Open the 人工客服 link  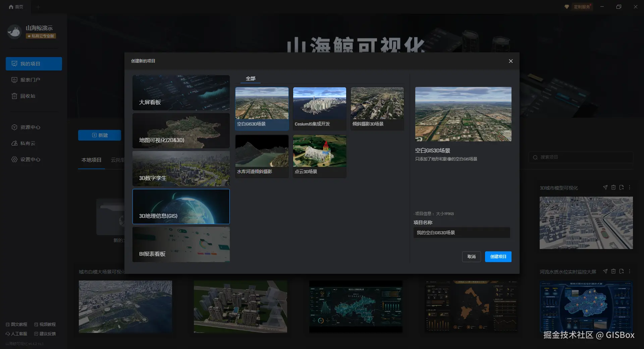coord(16,334)
